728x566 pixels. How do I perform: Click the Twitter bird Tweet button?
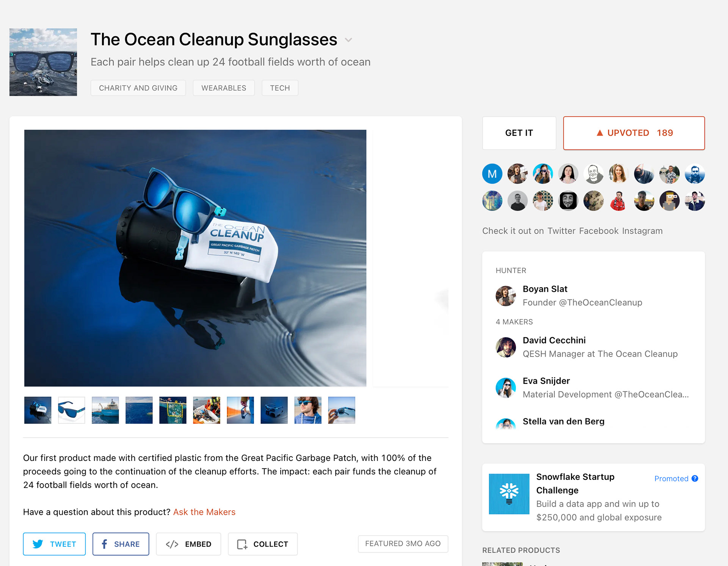click(54, 544)
